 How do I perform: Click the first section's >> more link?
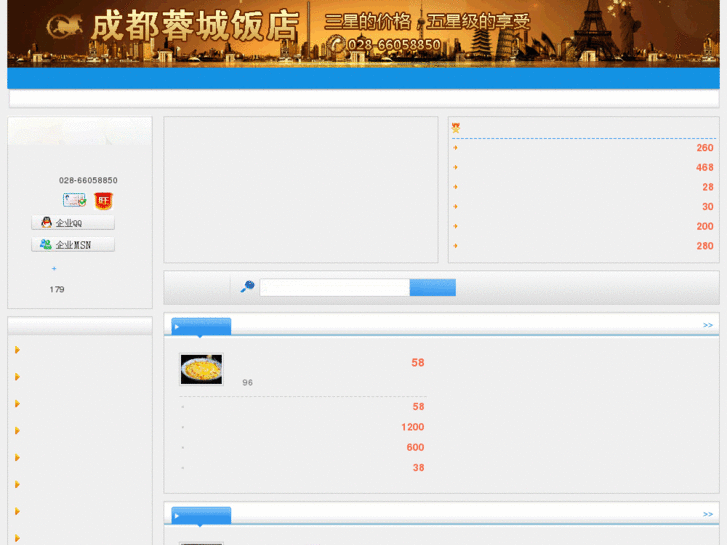coord(708,325)
